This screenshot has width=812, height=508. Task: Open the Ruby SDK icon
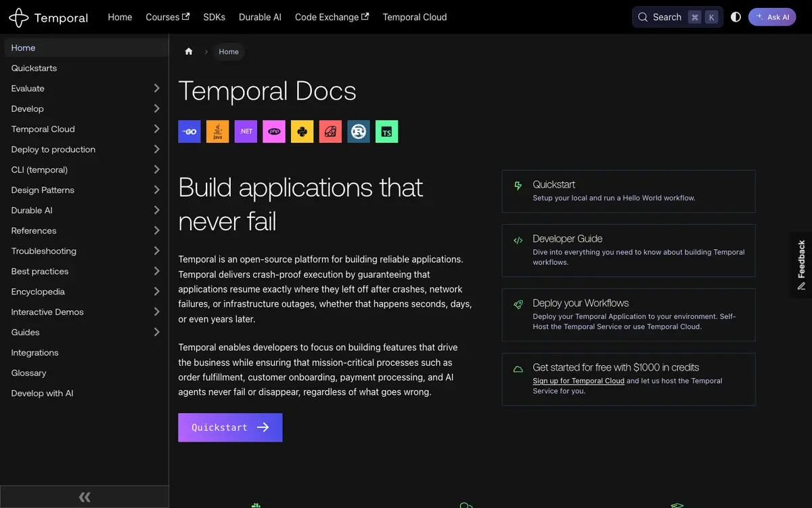(330, 131)
